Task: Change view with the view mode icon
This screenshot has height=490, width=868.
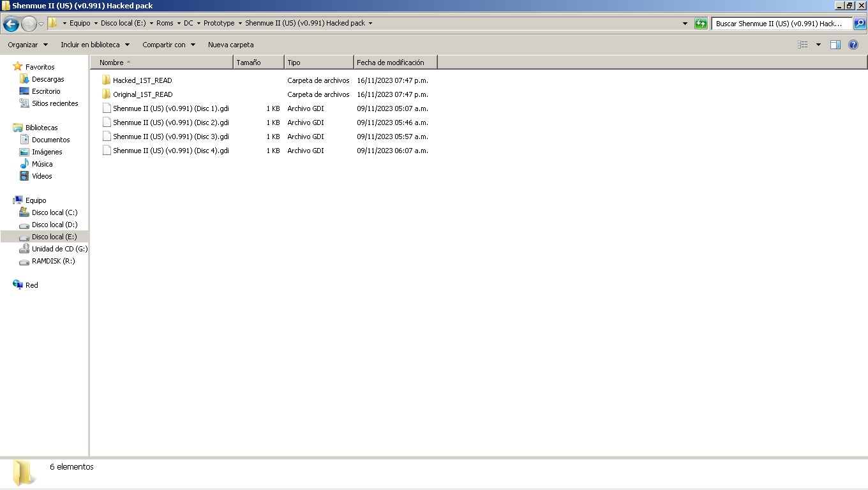Action: coord(803,45)
